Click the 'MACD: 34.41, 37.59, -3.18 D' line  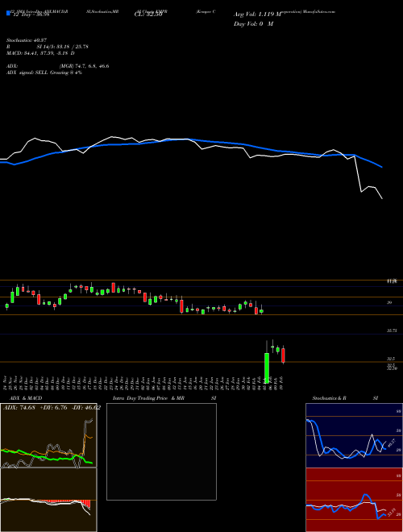[x=40, y=53]
